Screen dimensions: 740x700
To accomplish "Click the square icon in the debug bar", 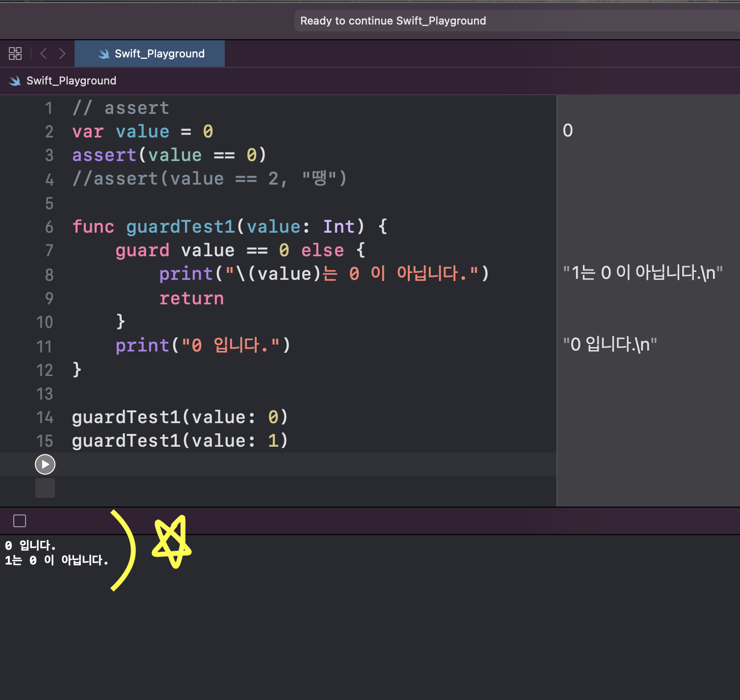I will pyautogui.click(x=19, y=521).
